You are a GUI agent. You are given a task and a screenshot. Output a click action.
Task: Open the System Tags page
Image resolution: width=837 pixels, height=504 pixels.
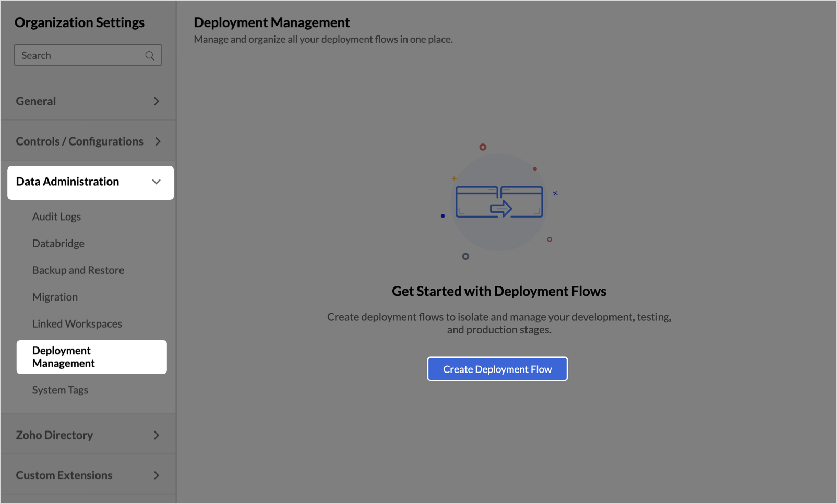coord(60,390)
